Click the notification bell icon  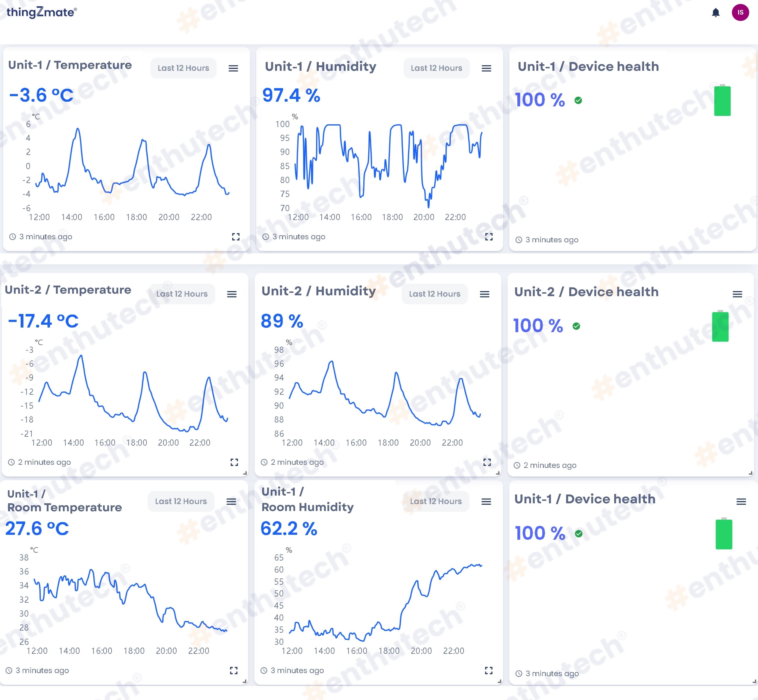point(715,13)
